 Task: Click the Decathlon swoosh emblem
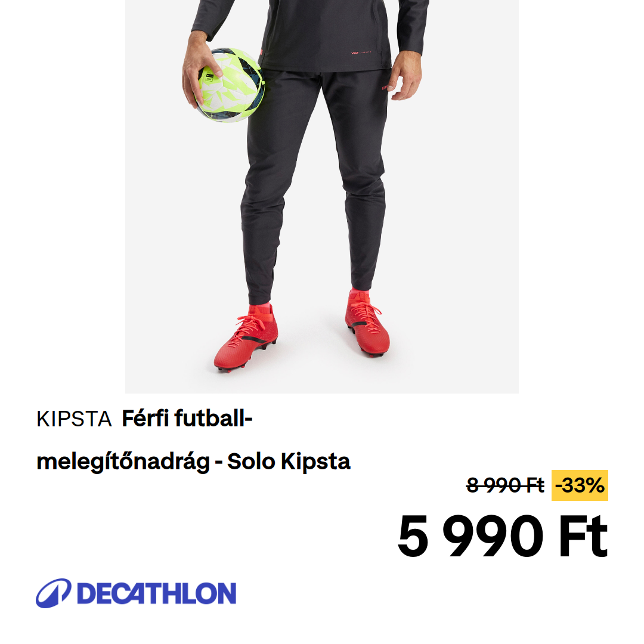coord(54,593)
